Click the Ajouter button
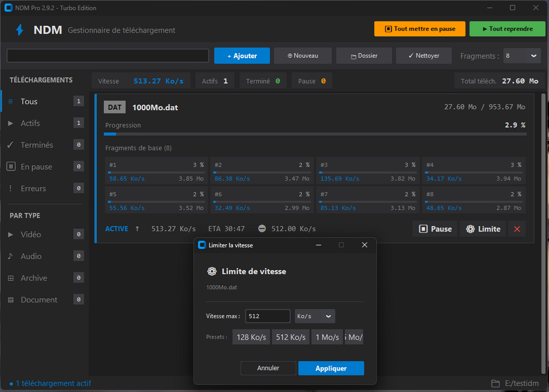Screen dimensions: 549x392 point(242,55)
